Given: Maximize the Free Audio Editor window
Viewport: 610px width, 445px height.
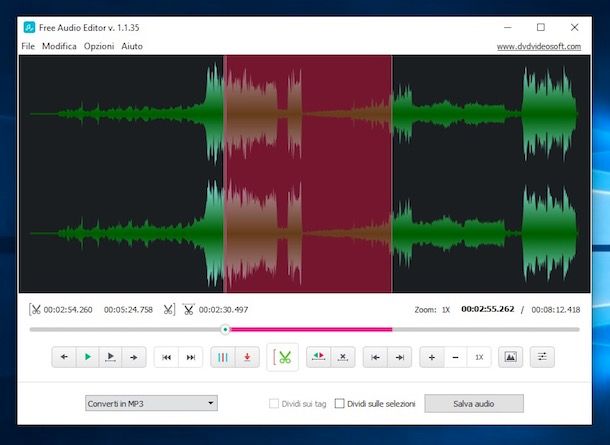Looking at the screenshot, I should coord(541,27).
